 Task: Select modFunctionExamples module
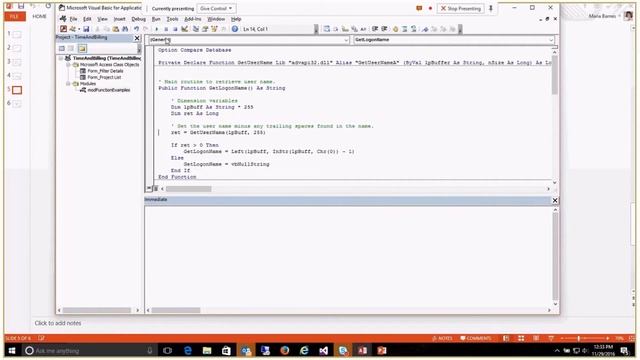pyautogui.click(x=109, y=90)
